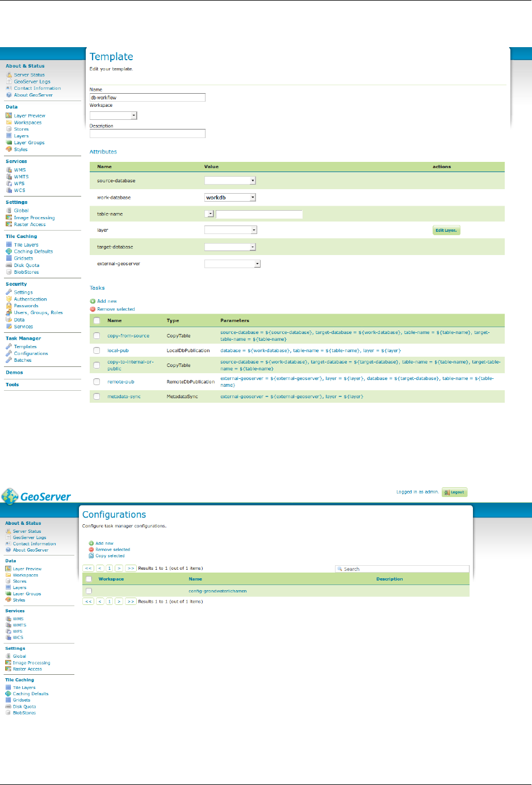The image size is (532, 785).
Task: Open Image Processing in Configurations page sidebar
Action: [x=31, y=663]
